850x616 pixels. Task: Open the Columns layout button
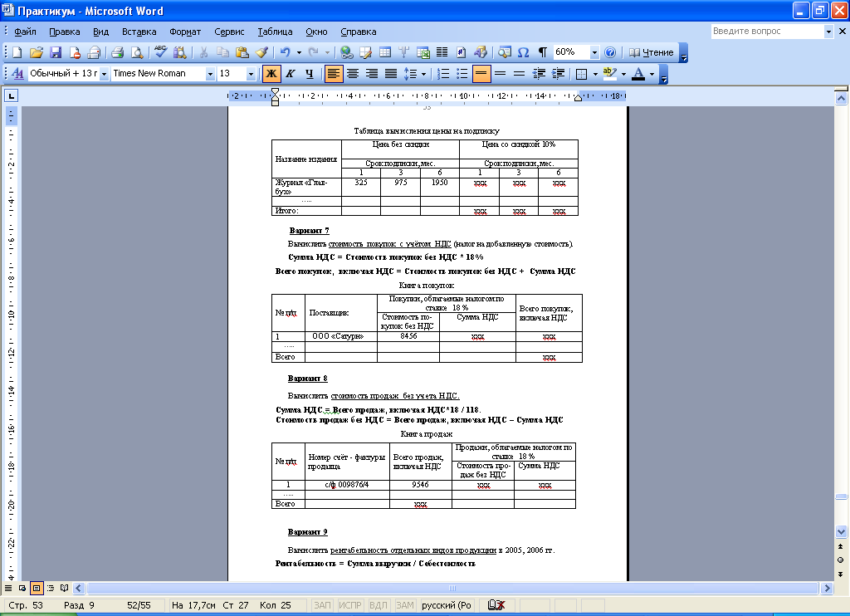[442, 52]
